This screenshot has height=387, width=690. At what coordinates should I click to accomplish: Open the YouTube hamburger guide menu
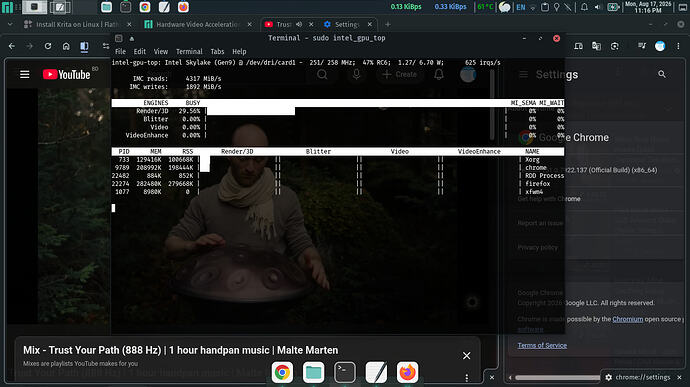(25, 74)
